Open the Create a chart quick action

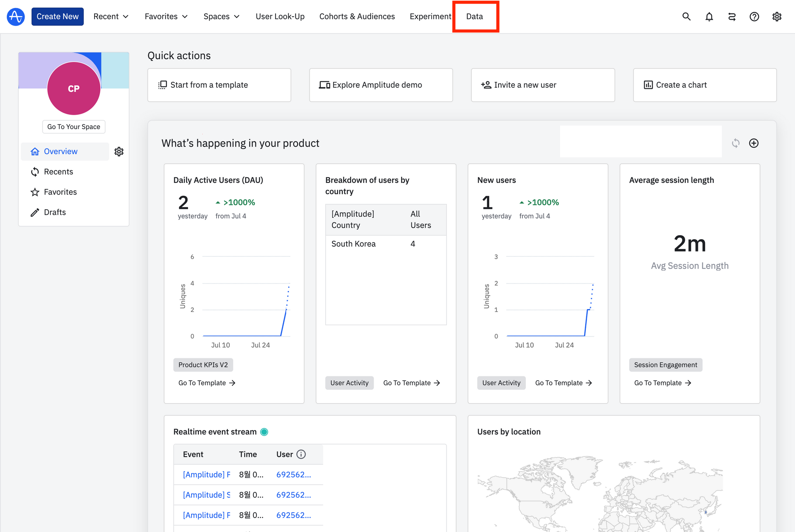tap(704, 85)
